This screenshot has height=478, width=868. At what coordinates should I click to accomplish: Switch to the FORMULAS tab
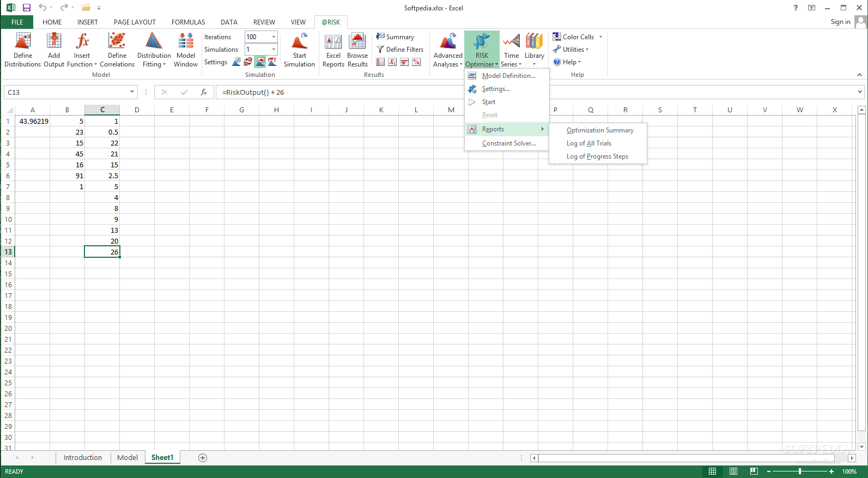click(x=188, y=22)
